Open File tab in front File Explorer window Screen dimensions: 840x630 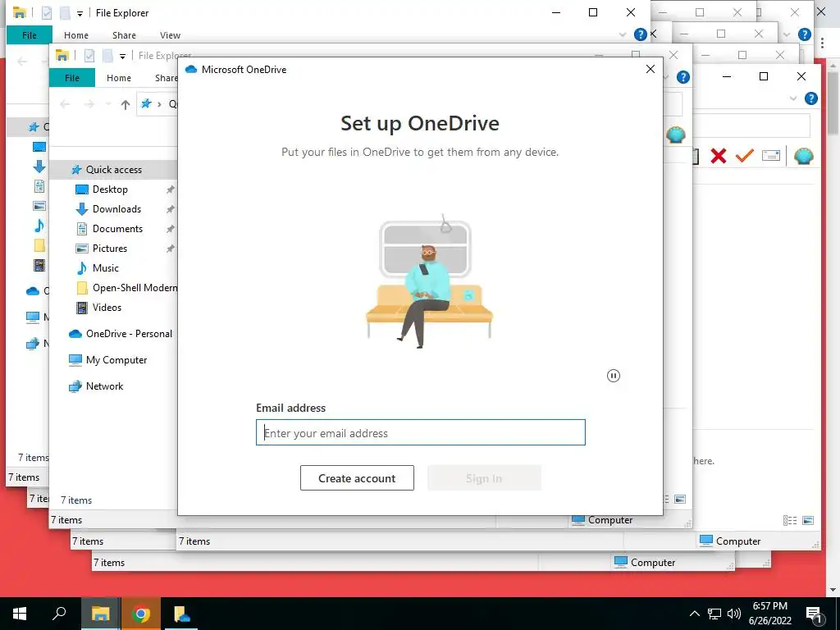pos(72,78)
